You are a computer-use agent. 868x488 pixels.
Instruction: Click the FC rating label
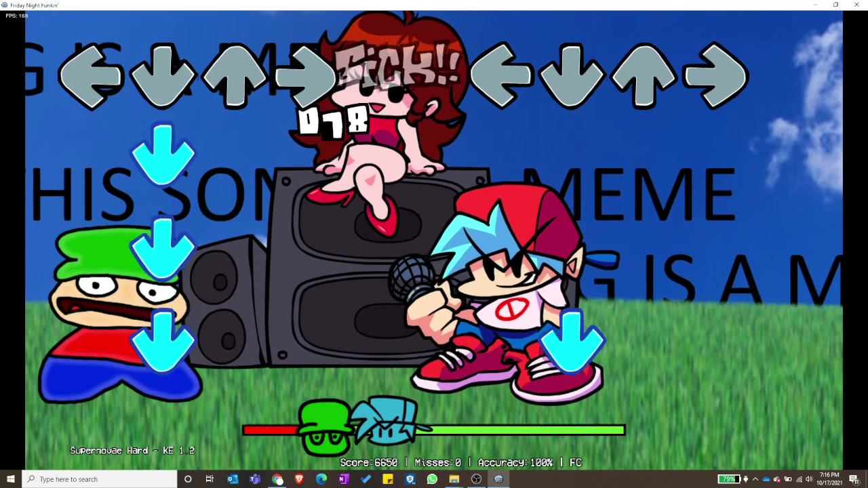click(576, 462)
